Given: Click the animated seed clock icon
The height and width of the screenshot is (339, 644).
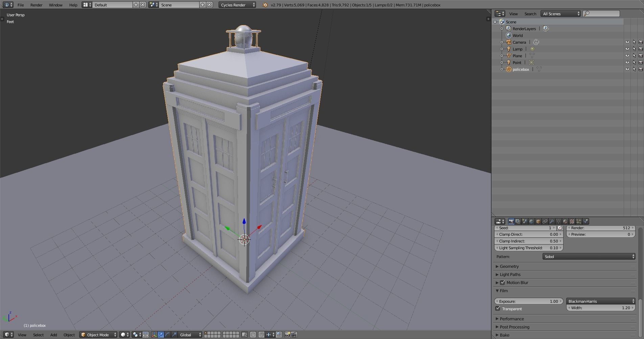Looking at the screenshot, I should 560,228.
